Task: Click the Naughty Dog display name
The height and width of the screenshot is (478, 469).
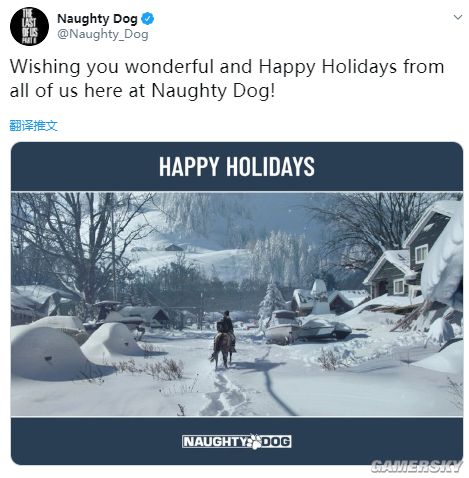Action: [97, 19]
